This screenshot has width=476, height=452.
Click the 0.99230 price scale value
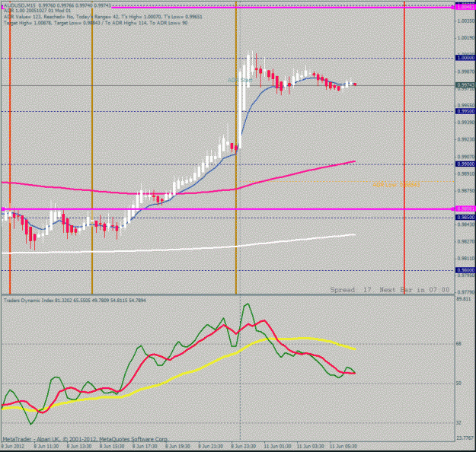coord(466,139)
